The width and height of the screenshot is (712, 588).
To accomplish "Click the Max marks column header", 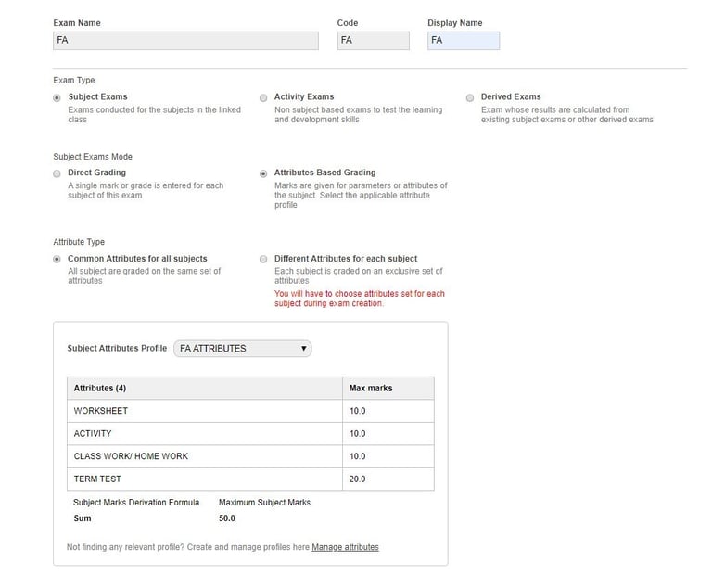I will point(388,388).
